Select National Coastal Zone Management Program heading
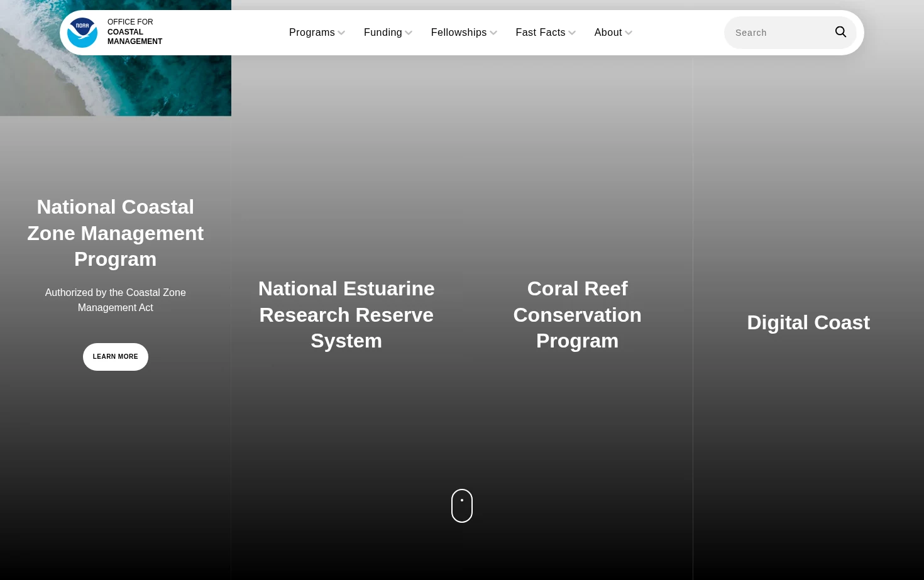The height and width of the screenshot is (580, 924). (x=116, y=233)
